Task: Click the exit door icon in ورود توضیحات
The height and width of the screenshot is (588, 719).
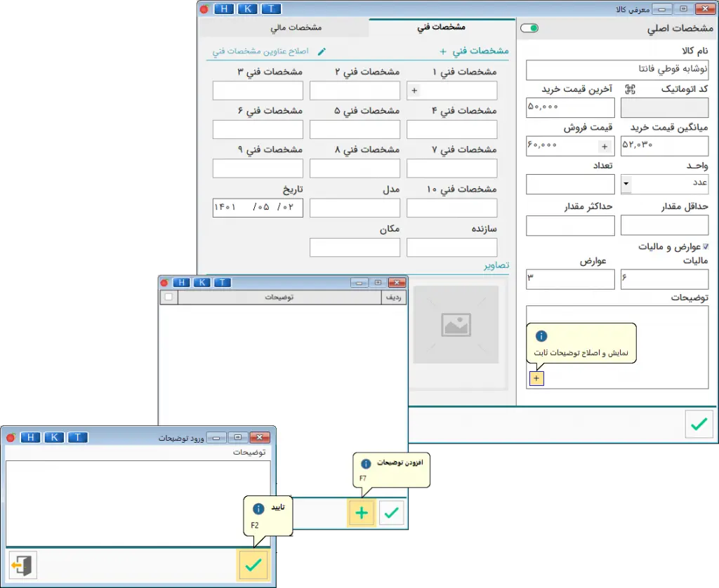Action: pyautogui.click(x=22, y=565)
